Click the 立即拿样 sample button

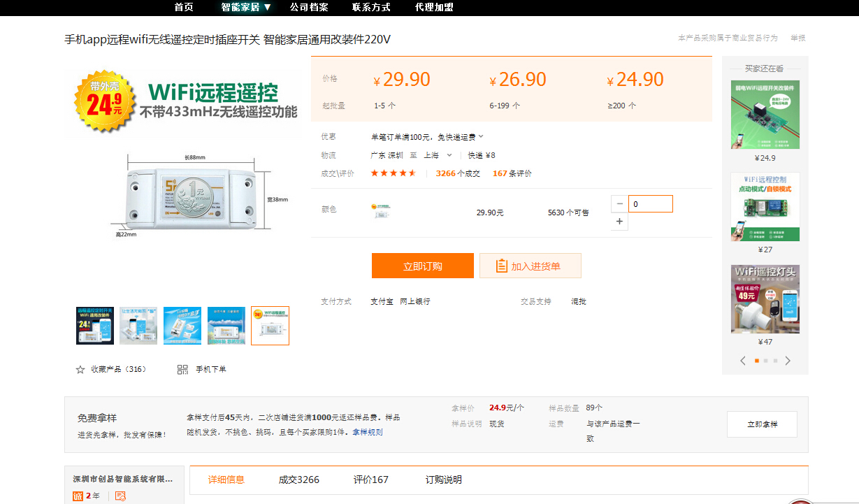[762, 424]
